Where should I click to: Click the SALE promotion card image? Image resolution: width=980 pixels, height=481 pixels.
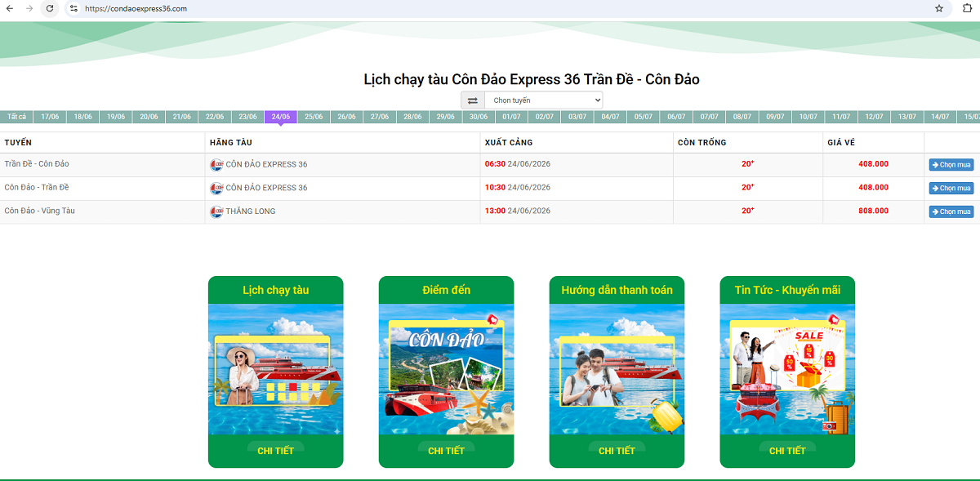[x=787, y=369]
